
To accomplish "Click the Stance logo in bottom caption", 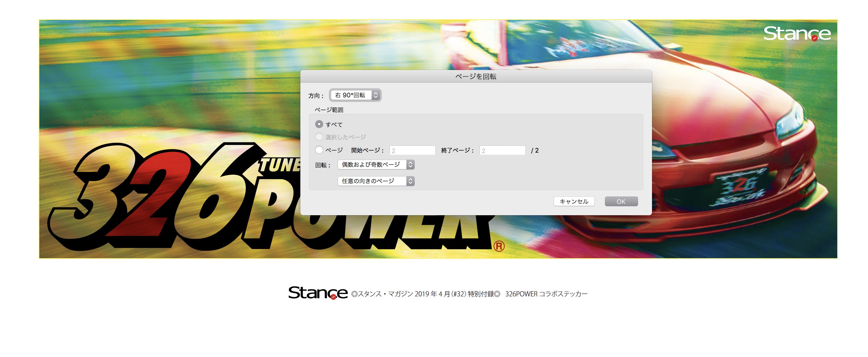I will pos(318,293).
